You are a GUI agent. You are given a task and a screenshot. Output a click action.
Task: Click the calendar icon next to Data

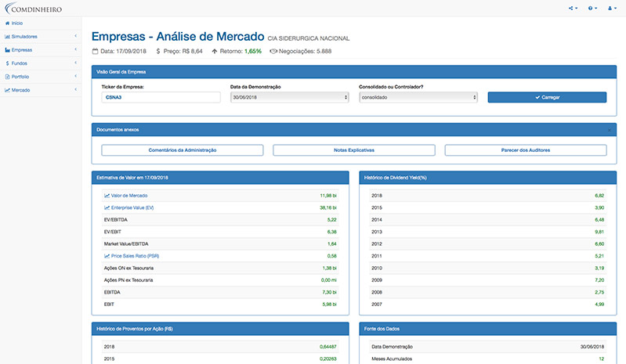pyautogui.click(x=95, y=51)
